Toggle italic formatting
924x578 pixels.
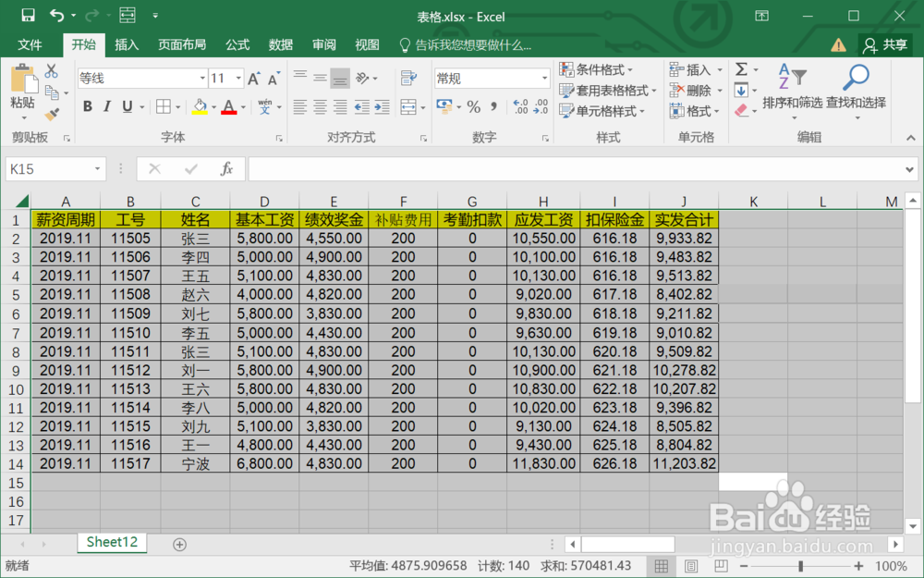106,106
